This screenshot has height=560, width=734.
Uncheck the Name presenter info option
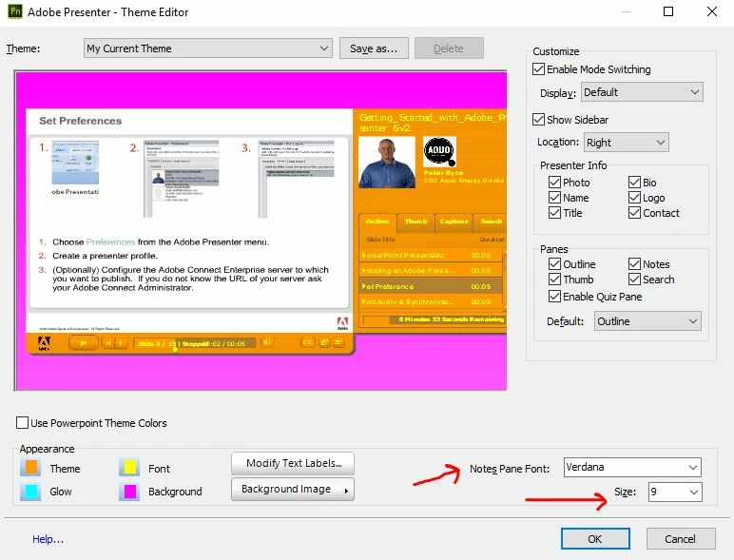coord(554,197)
